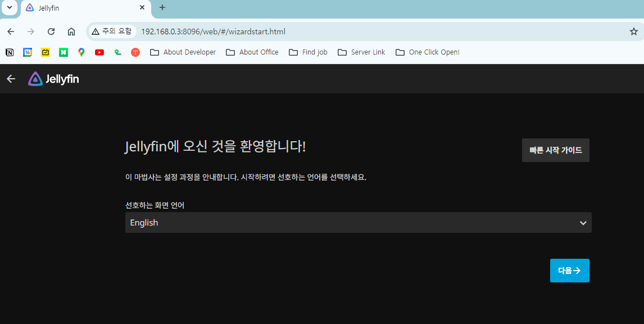Open a new browser tab
Screen dimensions: 644x324
tap(162, 7)
